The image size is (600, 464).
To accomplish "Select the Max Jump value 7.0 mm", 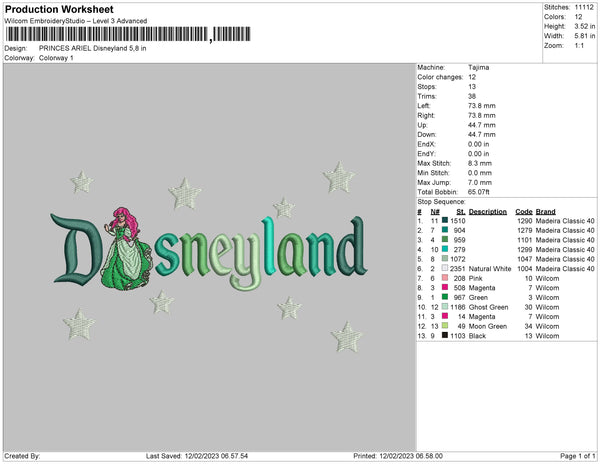I will pos(480,182).
